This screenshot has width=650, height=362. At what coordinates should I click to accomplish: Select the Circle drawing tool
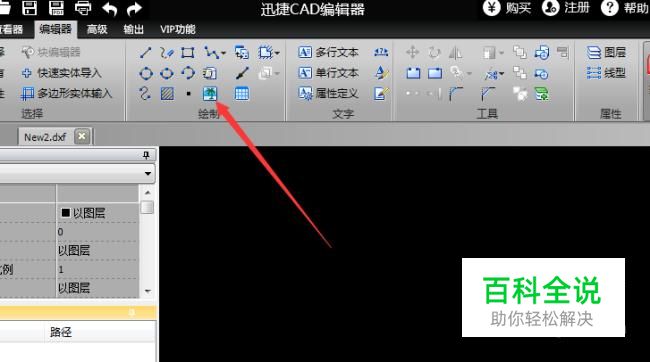146,73
